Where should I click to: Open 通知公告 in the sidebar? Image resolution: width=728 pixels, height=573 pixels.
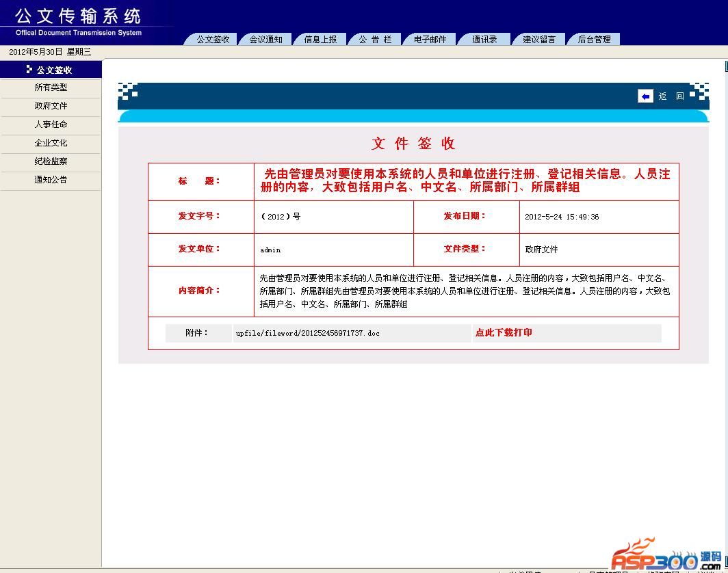click(x=51, y=180)
